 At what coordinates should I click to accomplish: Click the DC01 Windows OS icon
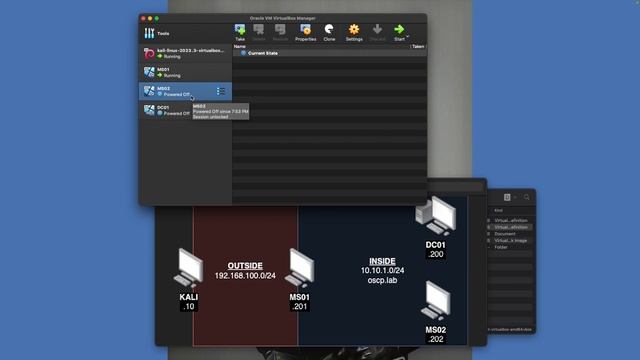(x=149, y=110)
